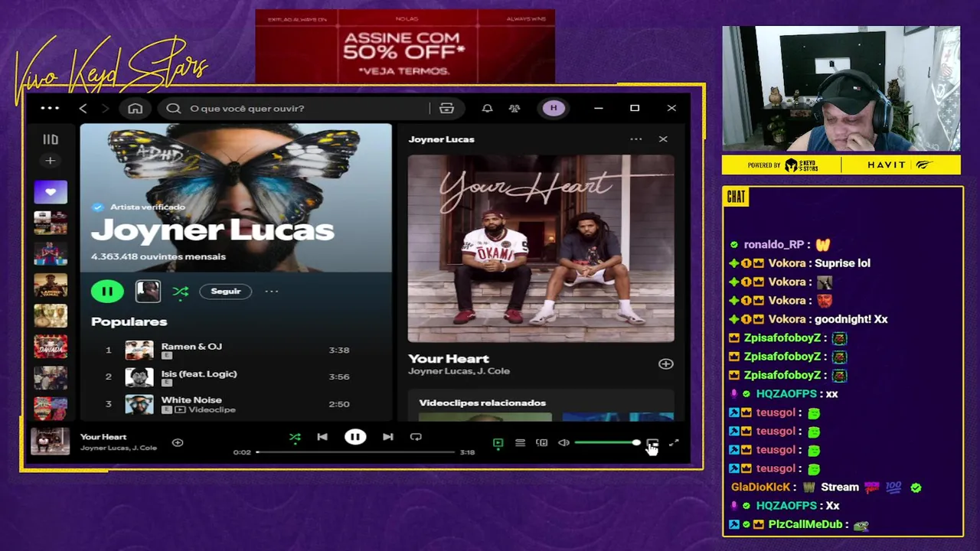The image size is (980, 551).
Task: Open the Your Heart cover art
Action: point(541,249)
